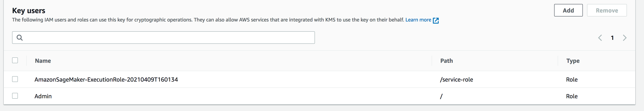This screenshot has height=111, width=644.
Task: Go to the previous page with left chevron
Action: tap(600, 38)
